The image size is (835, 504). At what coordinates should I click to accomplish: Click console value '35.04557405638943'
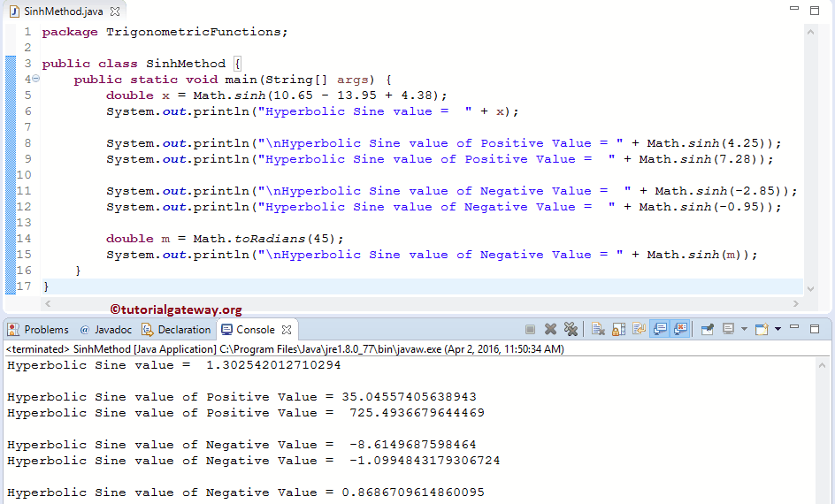(x=409, y=397)
